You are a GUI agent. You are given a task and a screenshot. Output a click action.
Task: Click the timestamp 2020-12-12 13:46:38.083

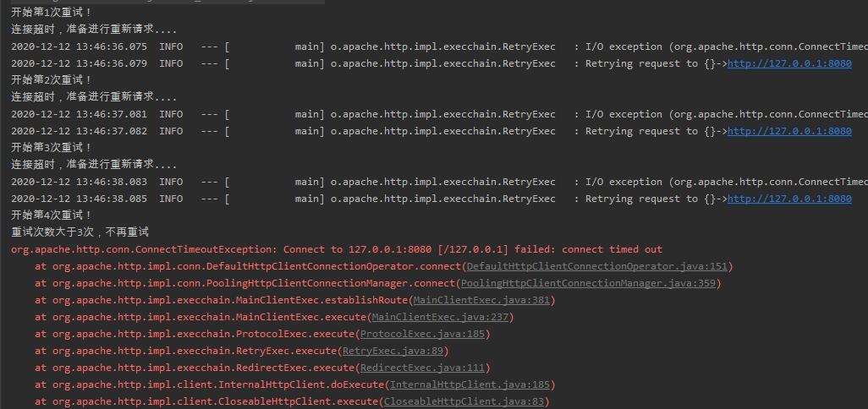pos(80,182)
